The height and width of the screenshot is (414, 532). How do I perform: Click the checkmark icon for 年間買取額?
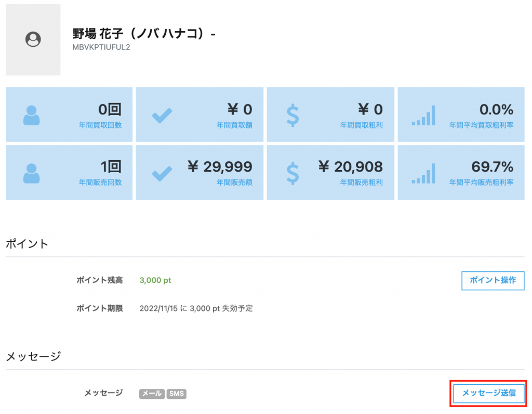[162, 115]
